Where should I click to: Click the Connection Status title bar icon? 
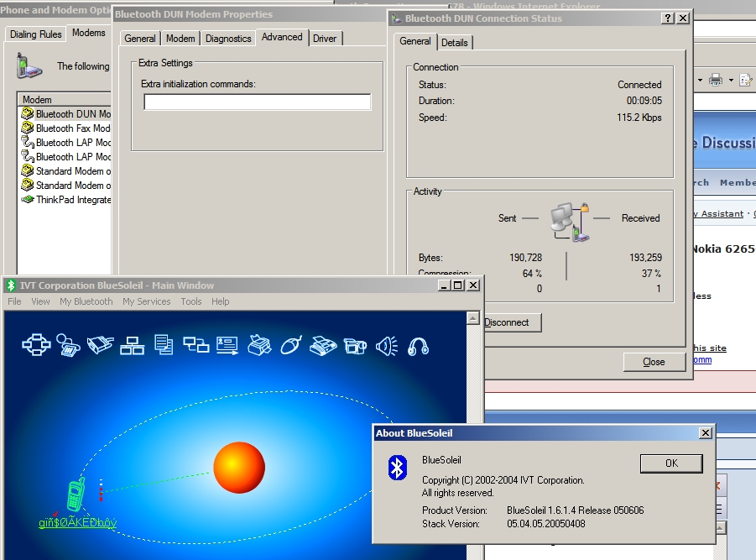coord(396,18)
